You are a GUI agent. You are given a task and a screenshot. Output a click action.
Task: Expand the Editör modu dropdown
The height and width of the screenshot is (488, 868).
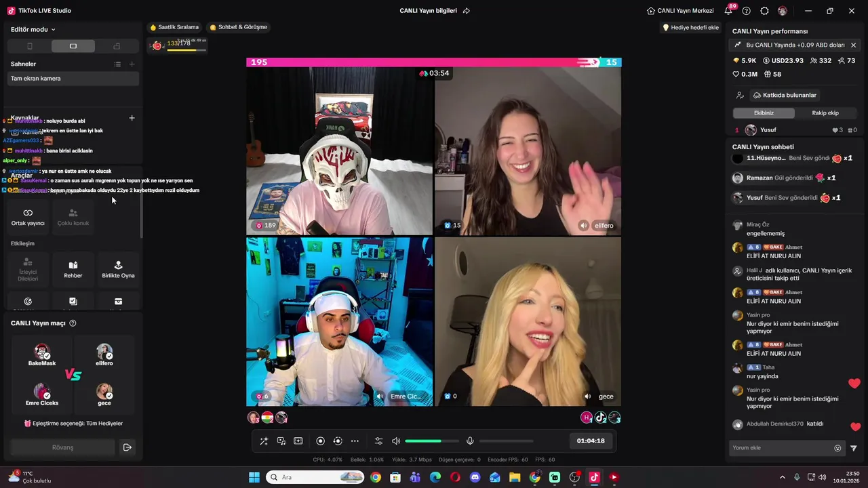[33, 30]
